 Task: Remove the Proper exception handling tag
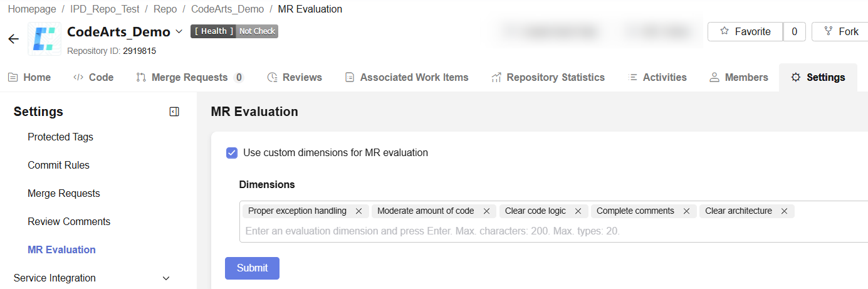358,211
